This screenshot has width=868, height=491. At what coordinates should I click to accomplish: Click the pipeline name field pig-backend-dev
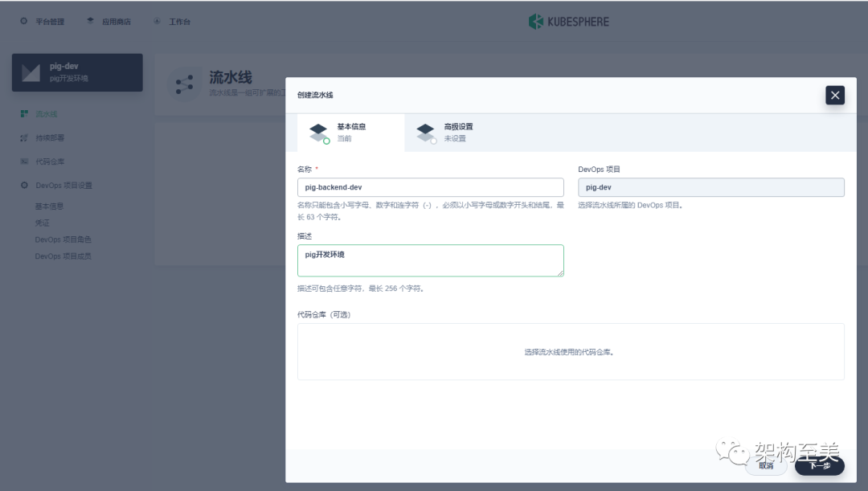tap(430, 187)
